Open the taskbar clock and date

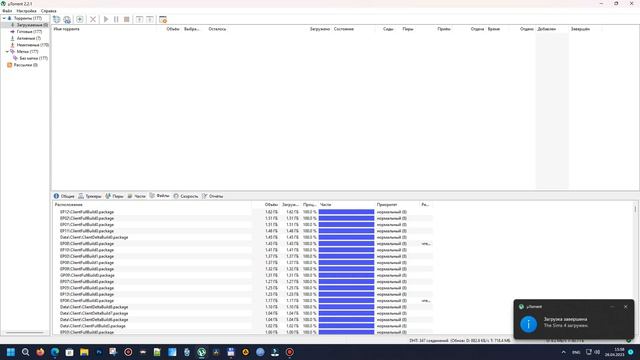point(616,352)
